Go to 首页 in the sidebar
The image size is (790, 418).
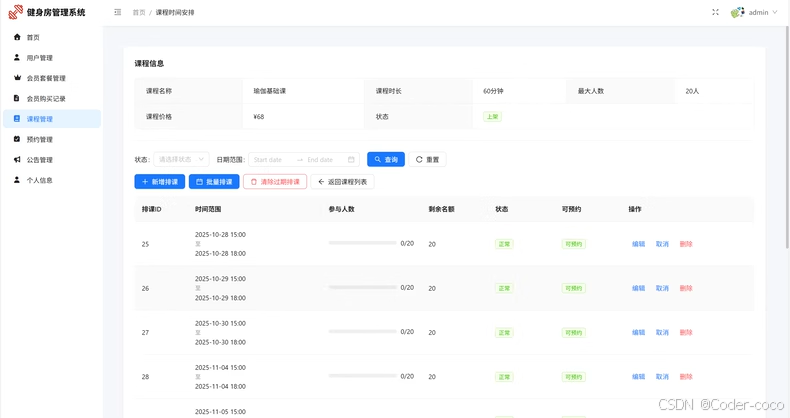point(51,37)
